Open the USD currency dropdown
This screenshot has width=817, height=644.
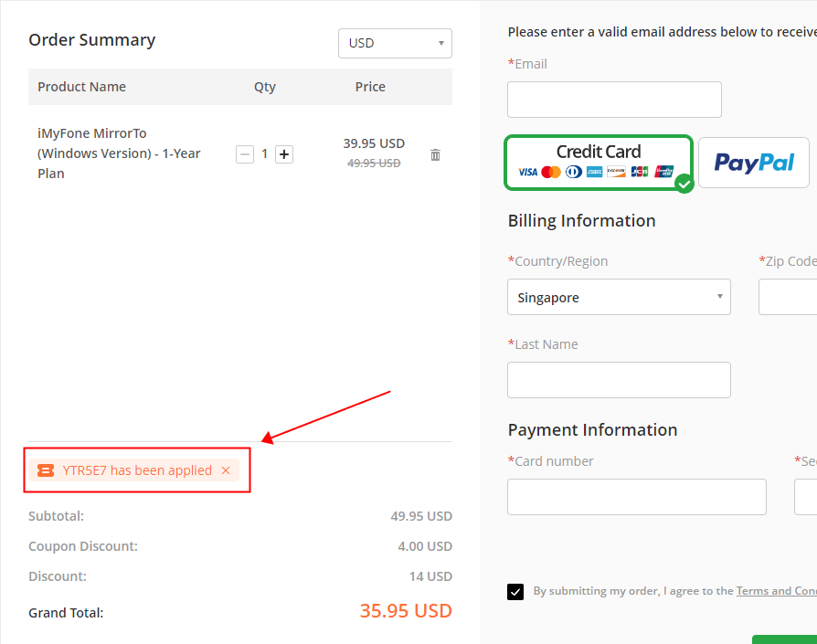click(395, 43)
